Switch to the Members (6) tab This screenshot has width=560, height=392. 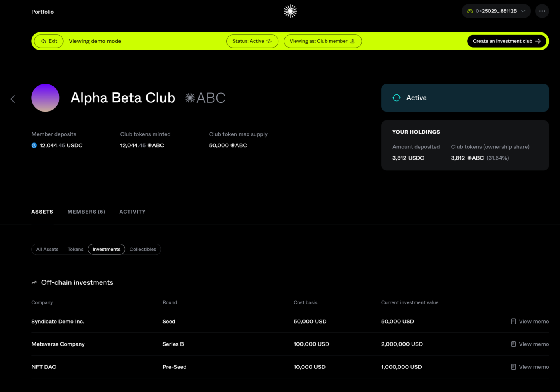tap(86, 212)
